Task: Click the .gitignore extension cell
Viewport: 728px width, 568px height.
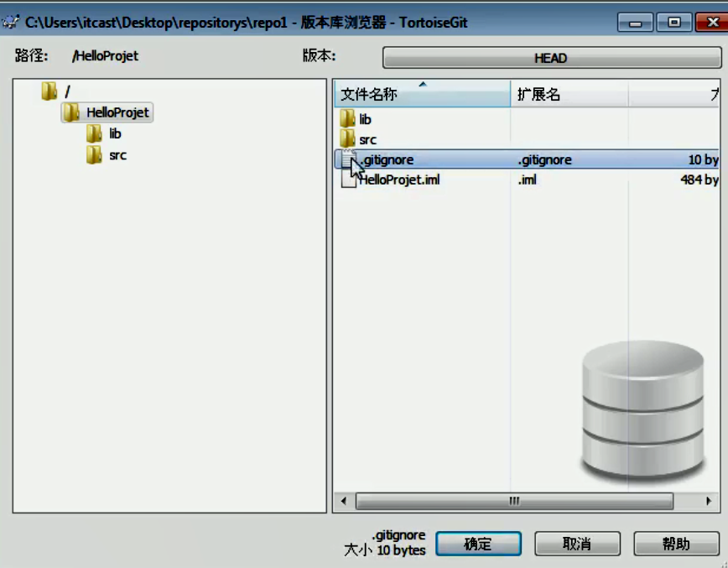Action: pos(544,159)
